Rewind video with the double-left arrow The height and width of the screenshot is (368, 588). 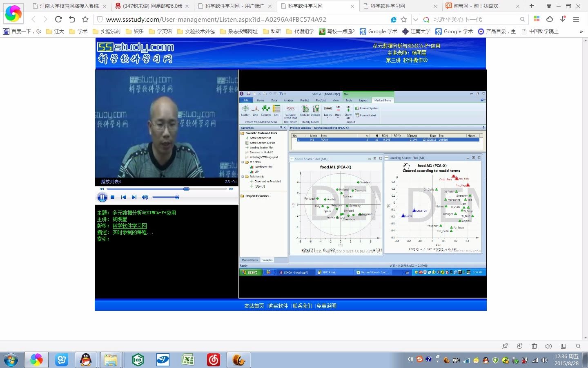(x=102, y=189)
